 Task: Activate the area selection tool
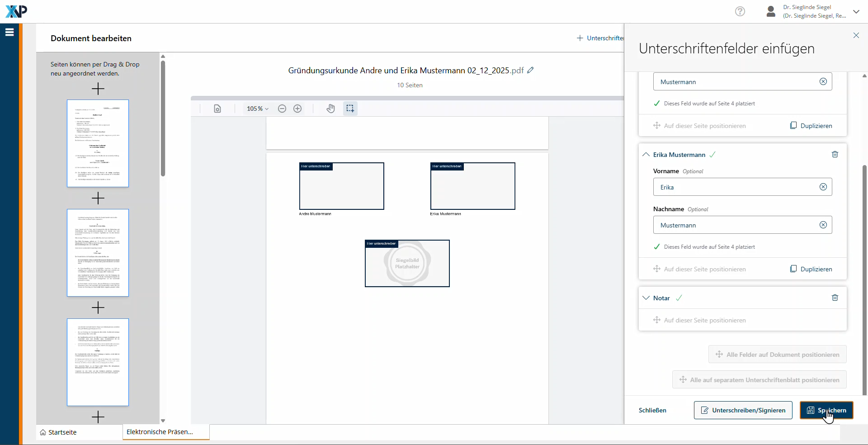[x=350, y=109]
